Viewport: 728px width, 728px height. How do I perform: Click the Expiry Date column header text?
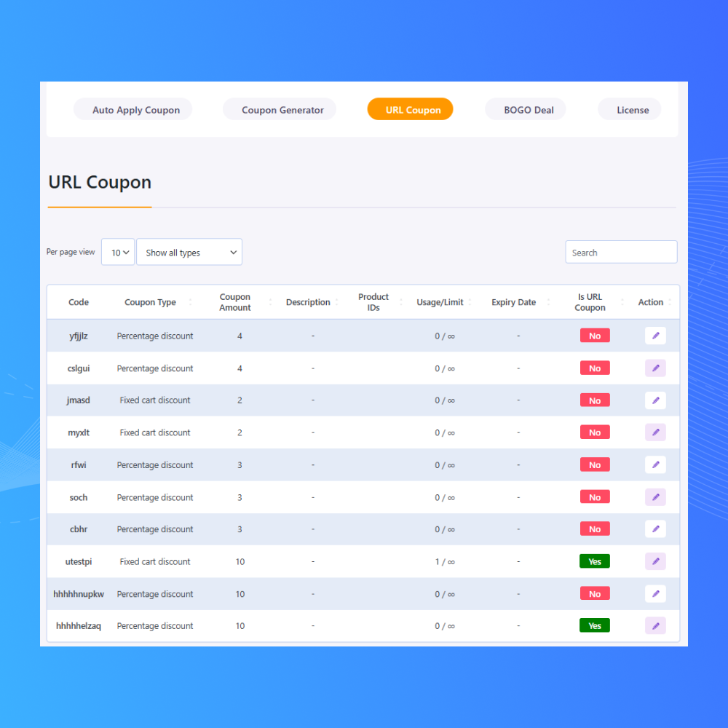coord(513,302)
